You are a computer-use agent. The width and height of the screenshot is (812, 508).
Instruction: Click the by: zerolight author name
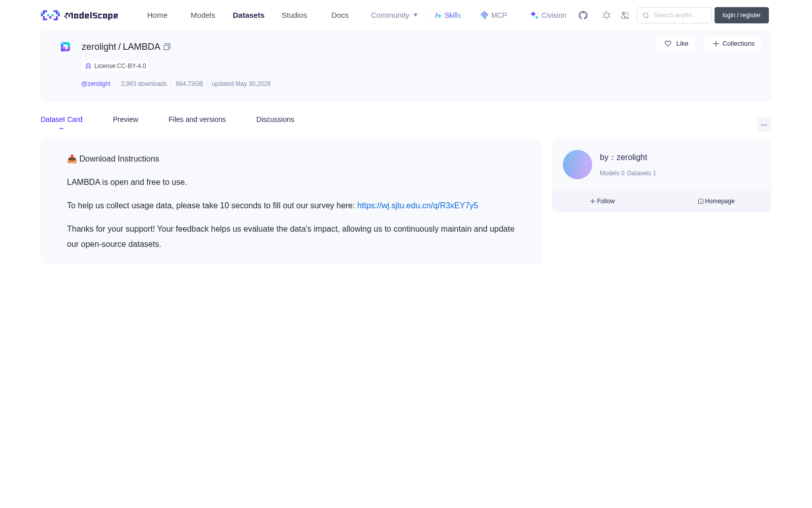(623, 157)
